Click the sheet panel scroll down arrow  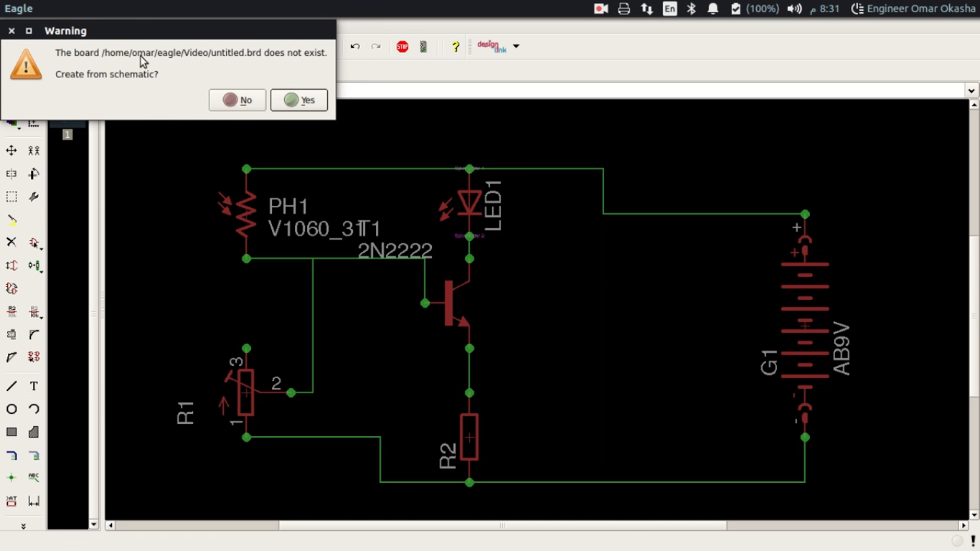click(93, 524)
